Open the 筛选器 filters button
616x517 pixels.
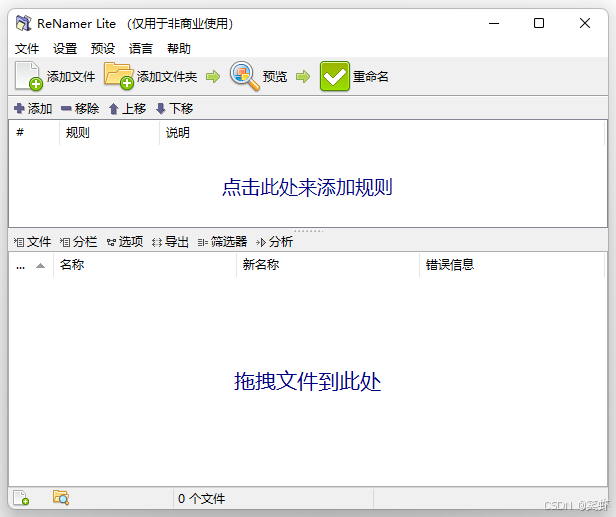(222, 242)
